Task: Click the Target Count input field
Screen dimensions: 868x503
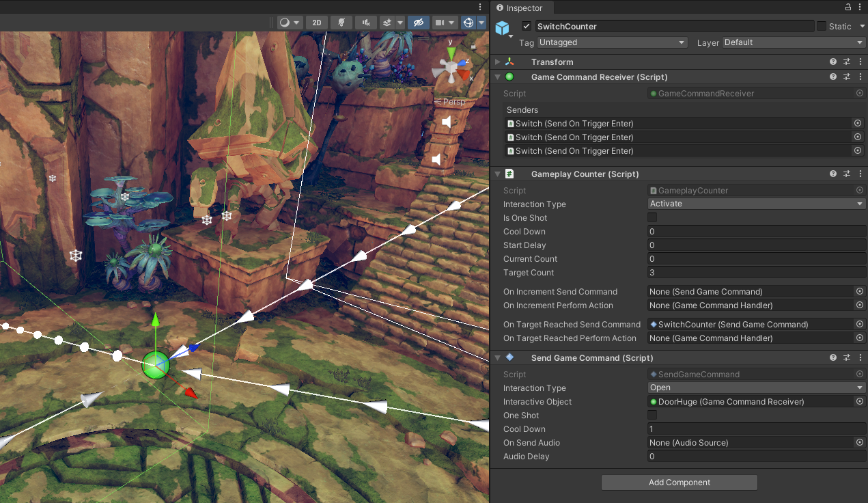Action: [756, 273]
